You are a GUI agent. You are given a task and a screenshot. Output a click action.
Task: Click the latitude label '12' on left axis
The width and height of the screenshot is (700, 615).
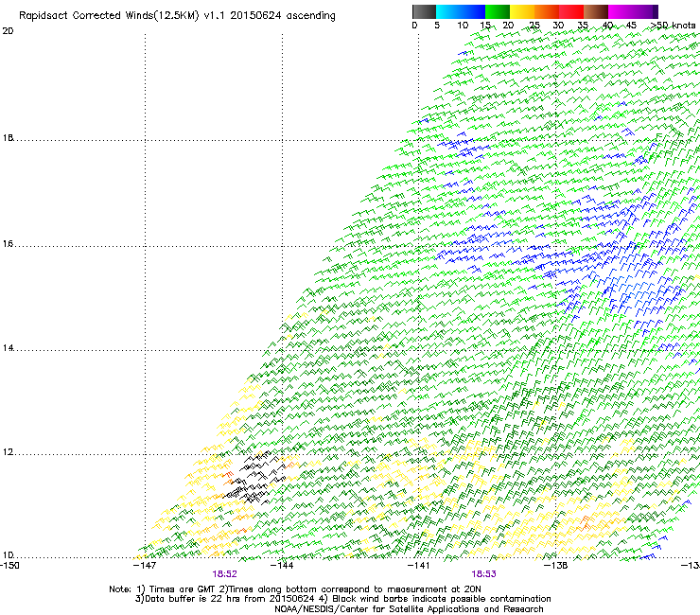8,452
